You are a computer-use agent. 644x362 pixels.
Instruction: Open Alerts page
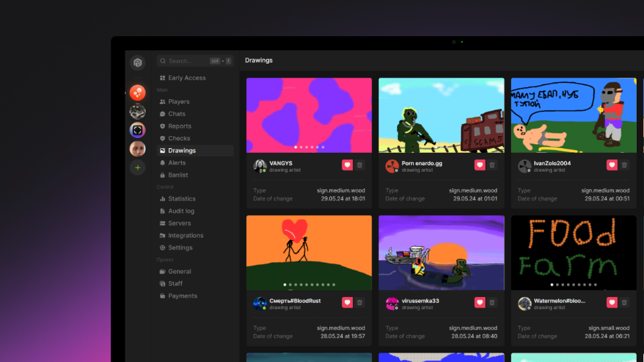coord(195,162)
